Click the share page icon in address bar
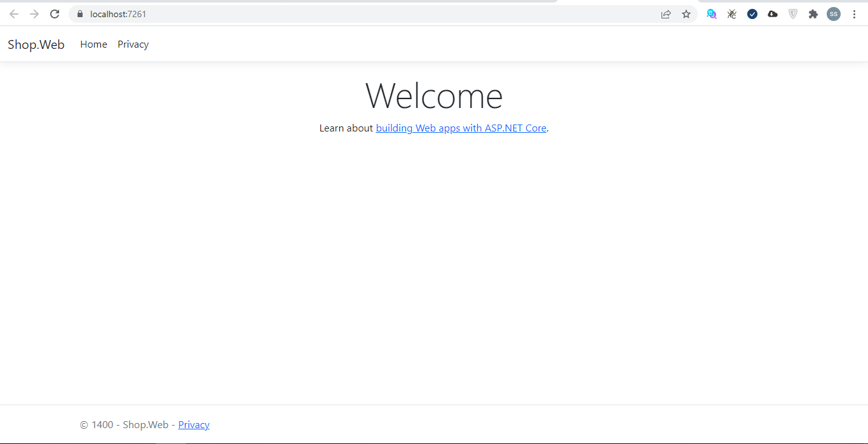The height and width of the screenshot is (444, 868). pyautogui.click(x=666, y=14)
